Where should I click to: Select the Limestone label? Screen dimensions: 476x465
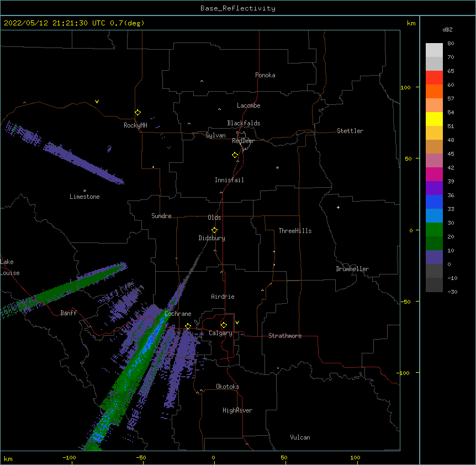pos(84,197)
